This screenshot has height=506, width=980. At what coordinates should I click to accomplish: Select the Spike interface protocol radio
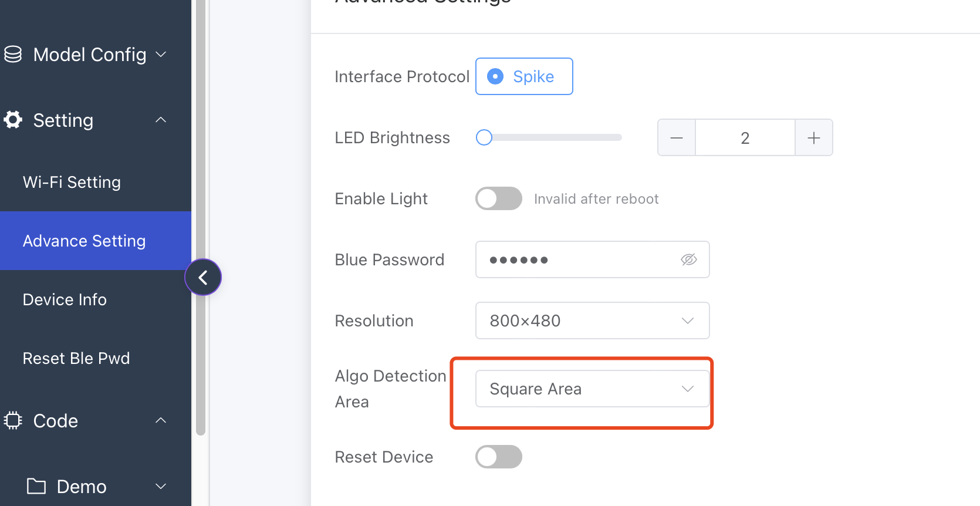tap(496, 76)
